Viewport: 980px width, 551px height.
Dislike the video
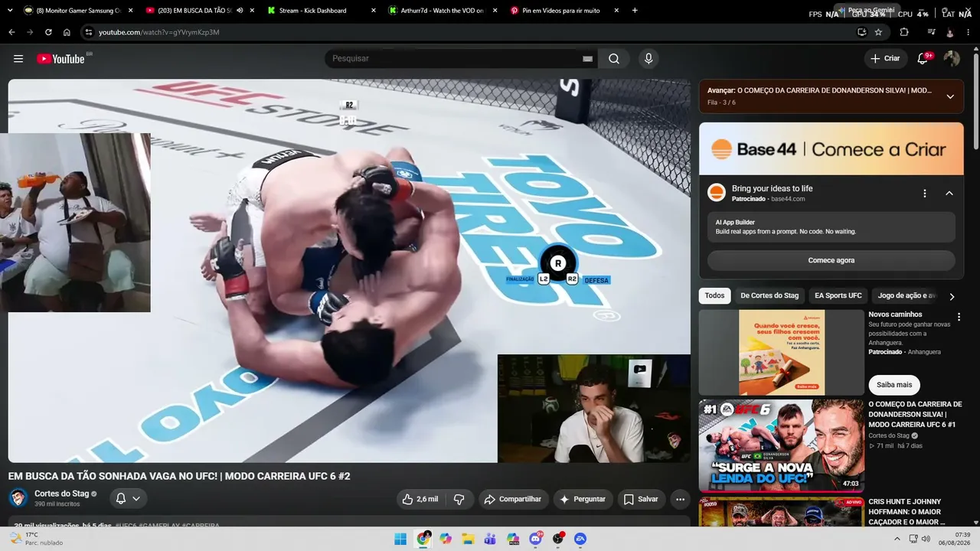pos(459,499)
